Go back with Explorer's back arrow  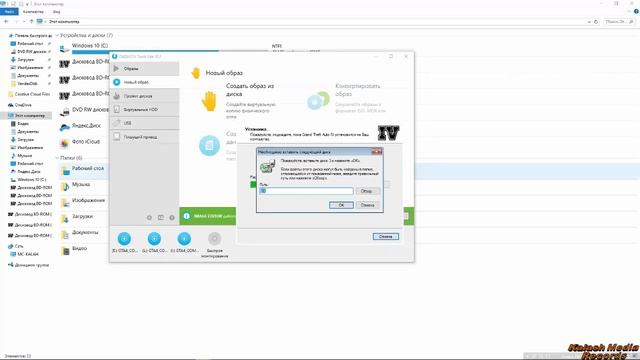[6, 22]
